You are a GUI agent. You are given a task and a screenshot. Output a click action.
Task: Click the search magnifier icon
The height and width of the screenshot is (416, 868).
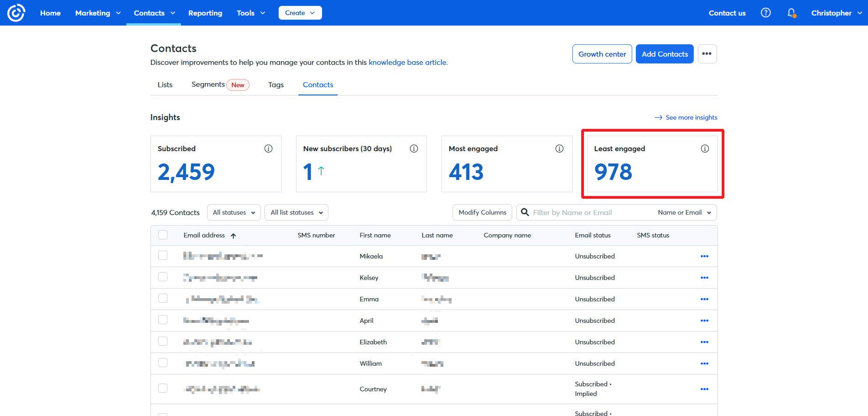coord(525,212)
